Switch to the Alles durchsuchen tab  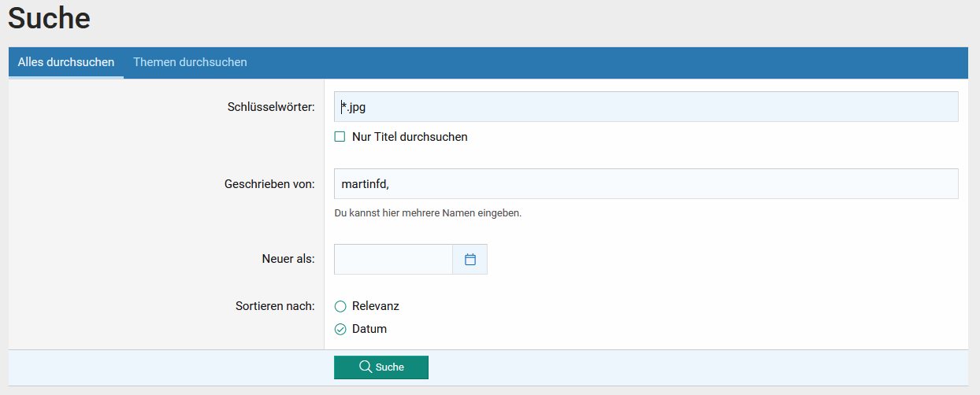tap(66, 62)
